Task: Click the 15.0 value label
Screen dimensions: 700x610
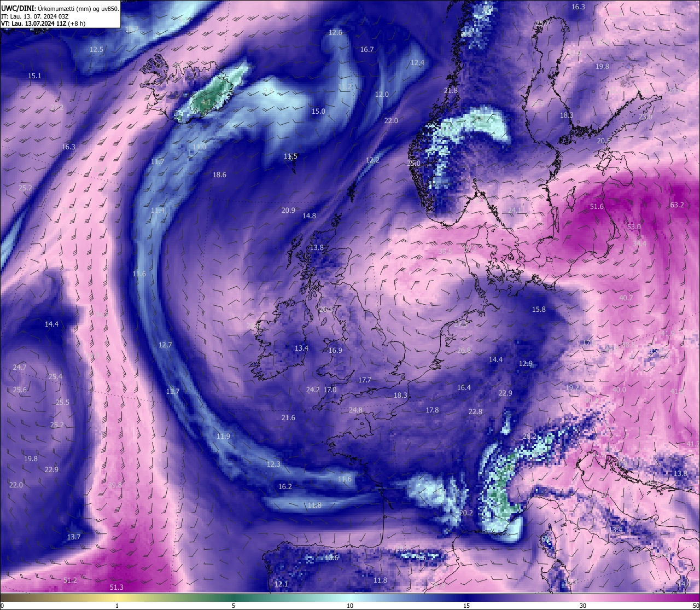Action: click(x=318, y=112)
